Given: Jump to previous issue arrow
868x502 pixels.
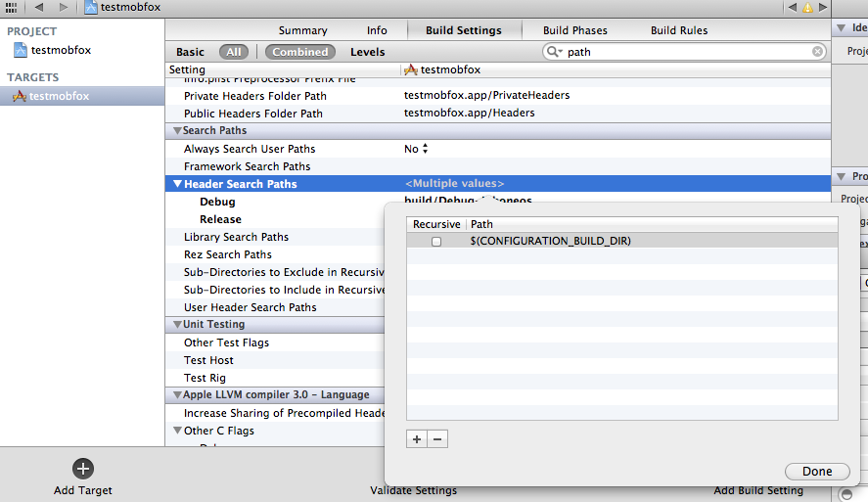Looking at the screenshot, I should [x=793, y=7].
